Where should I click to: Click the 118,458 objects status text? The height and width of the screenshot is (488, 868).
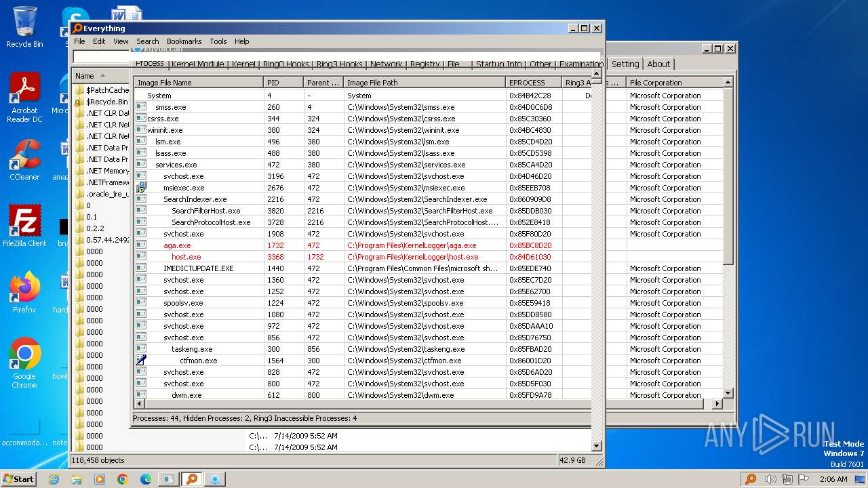[98, 460]
